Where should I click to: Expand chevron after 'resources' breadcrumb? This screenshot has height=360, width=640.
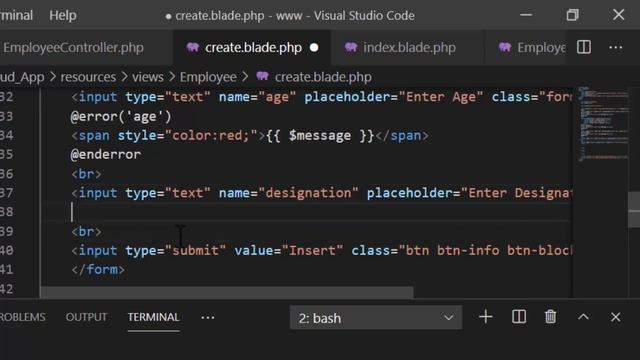(x=124, y=77)
